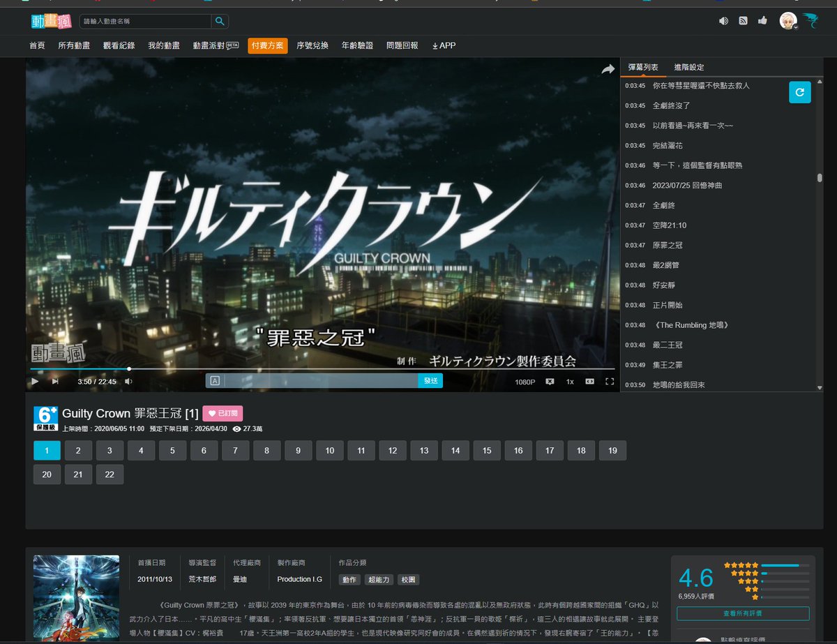The image size is (837, 644).
Task: Click the share arrow above the video
Action: [x=608, y=69]
